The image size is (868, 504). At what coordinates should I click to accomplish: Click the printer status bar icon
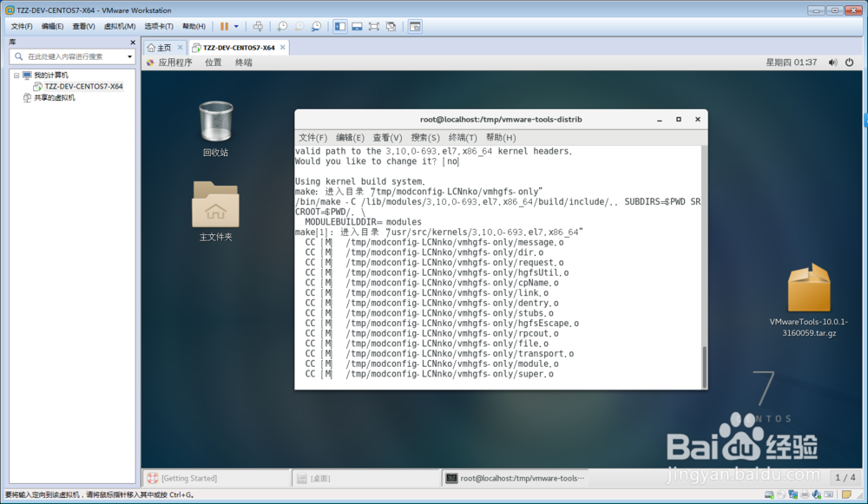click(805, 494)
